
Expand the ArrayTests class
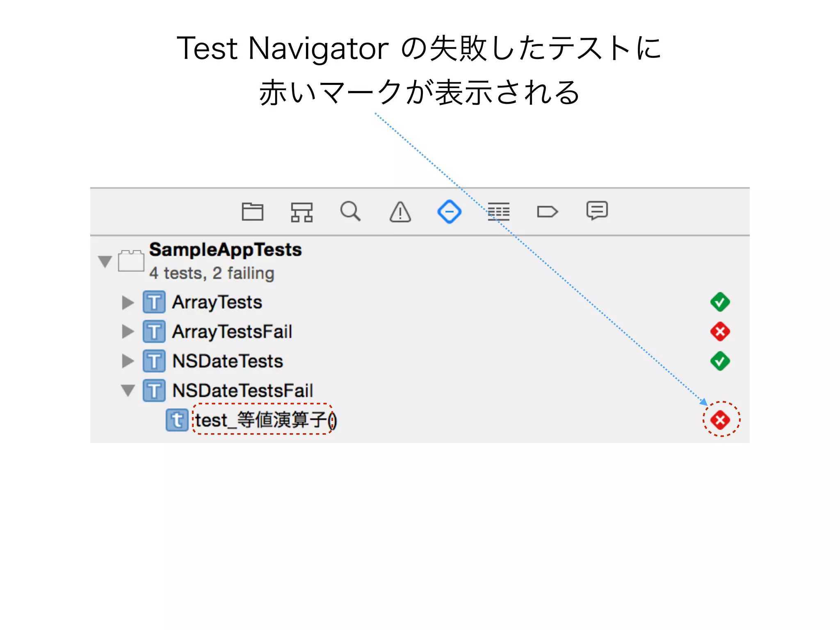[128, 303]
